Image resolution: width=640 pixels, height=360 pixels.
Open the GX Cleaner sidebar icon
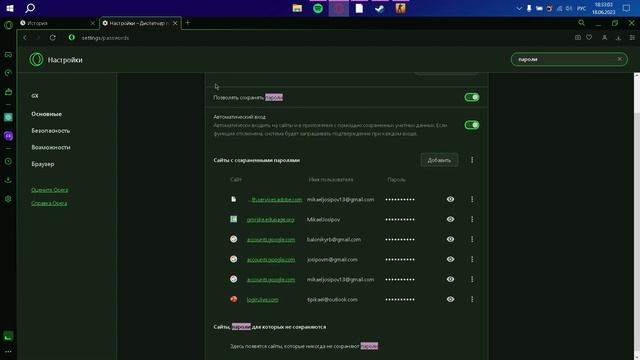click(8, 92)
